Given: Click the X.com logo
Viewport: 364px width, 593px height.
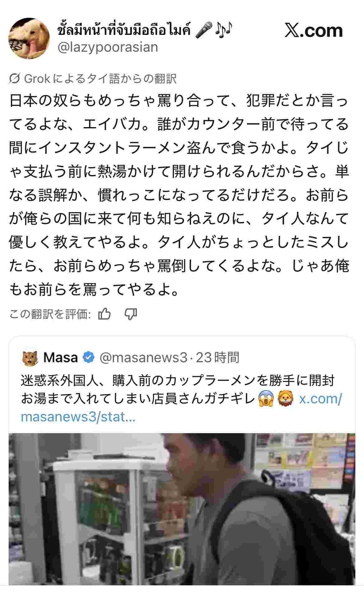Looking at the screenshot, I should coord(313,31).
